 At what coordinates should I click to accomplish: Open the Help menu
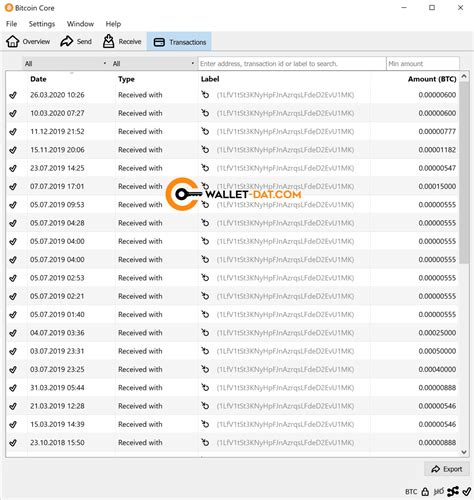coord(113,24)
